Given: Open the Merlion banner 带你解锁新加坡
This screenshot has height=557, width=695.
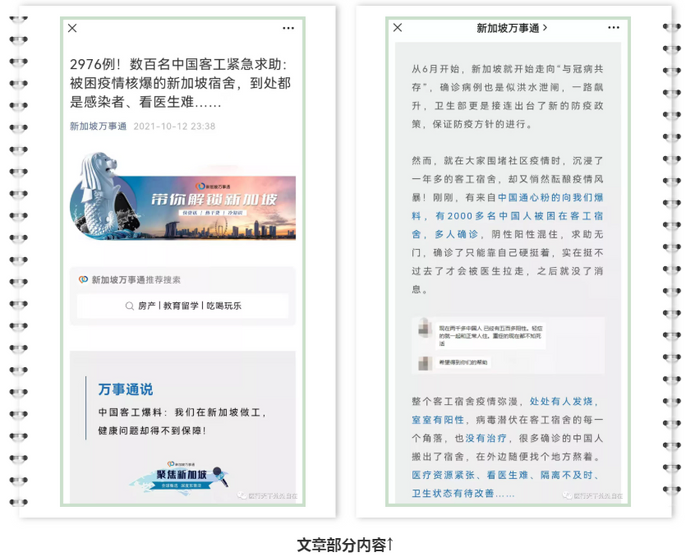Looking at the screenshot, I should [x=183, y=197].
